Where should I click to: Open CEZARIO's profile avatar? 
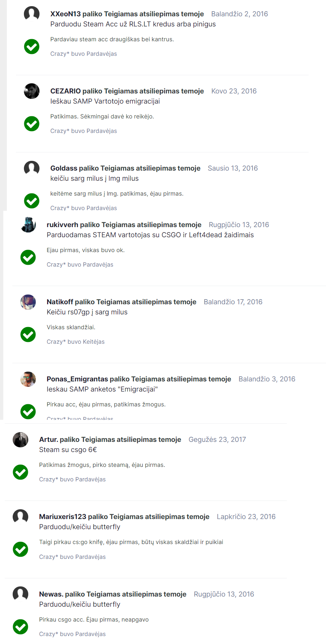[32, 91]
